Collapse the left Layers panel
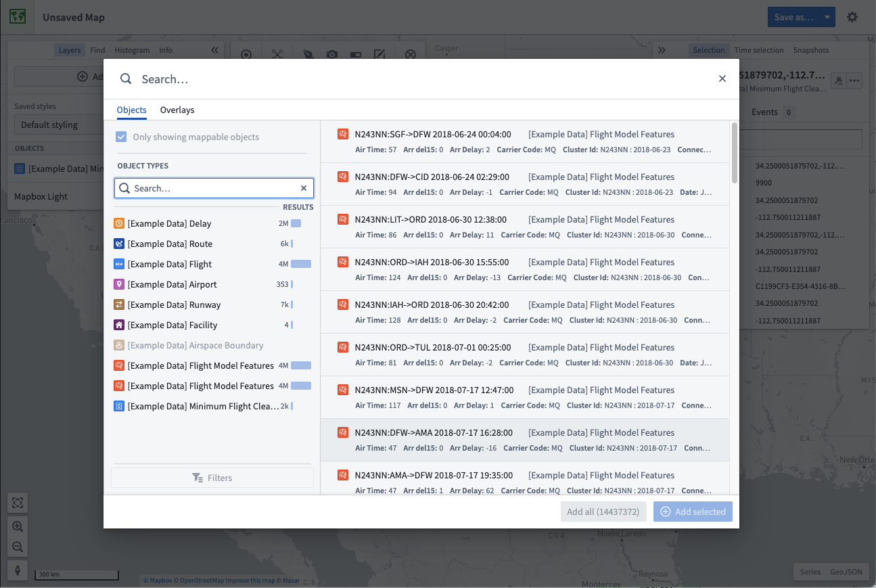This screenshot has width=876, height=588. [214, 50]
